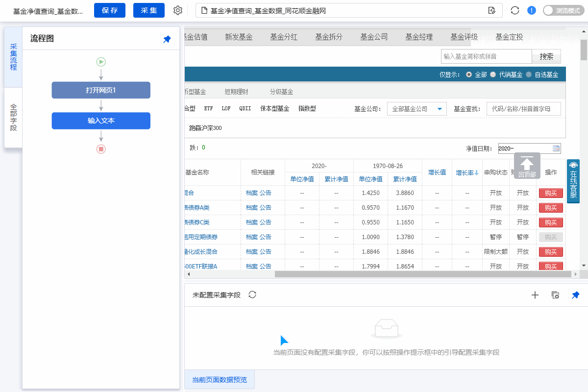
Task: Add a new collection field with plus icon
Action: click(535, 295)
